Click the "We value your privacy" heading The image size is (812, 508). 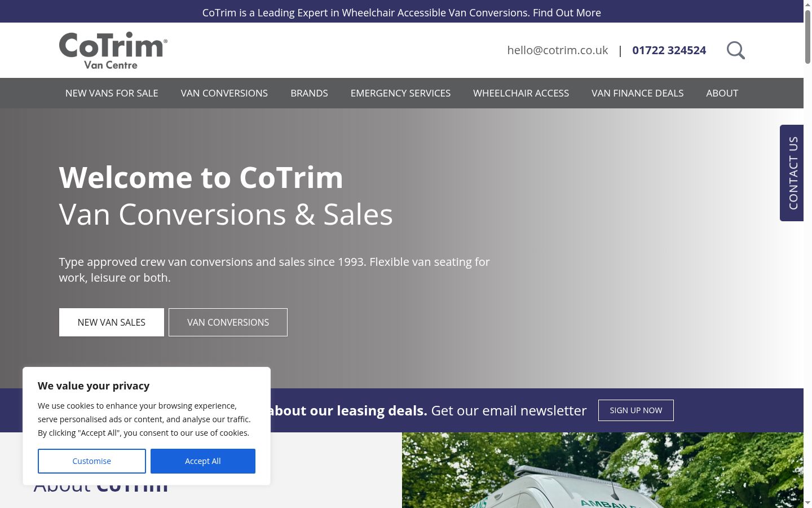[94, 386]
